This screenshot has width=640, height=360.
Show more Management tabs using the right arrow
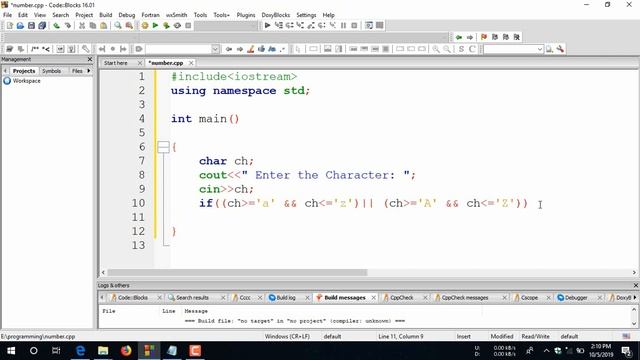89,71
